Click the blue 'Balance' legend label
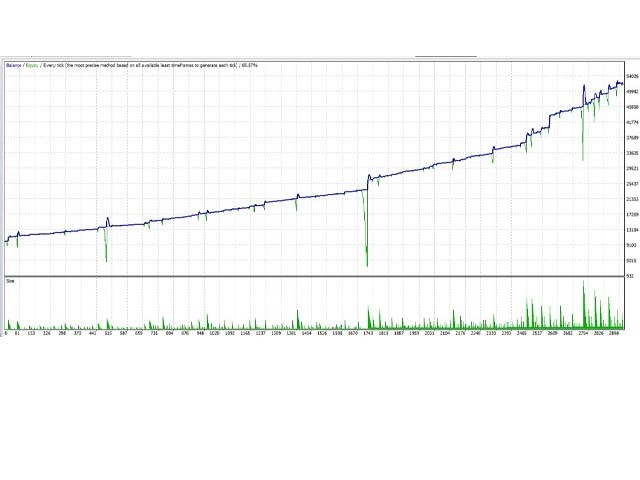The height and width of the screenshot is (480, 640). 14,65
